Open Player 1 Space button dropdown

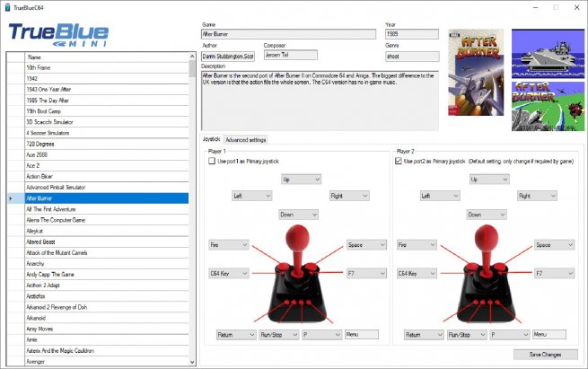tap(366, 245)
